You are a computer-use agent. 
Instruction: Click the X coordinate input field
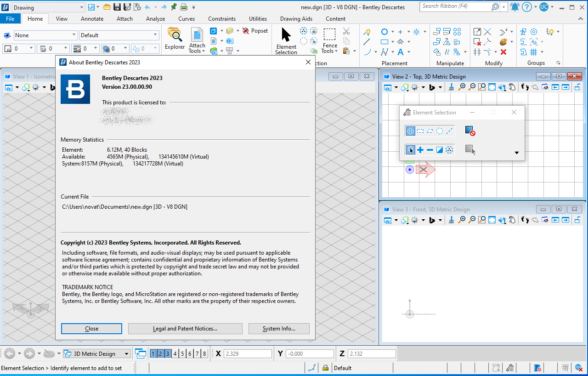point(248,353)
